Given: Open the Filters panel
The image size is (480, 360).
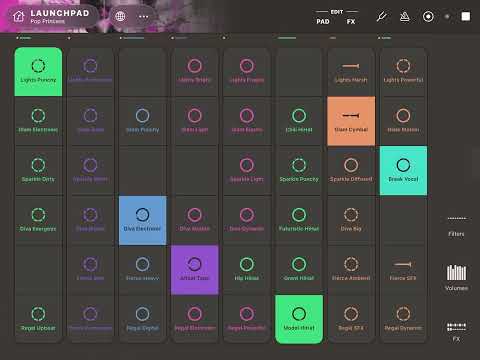Looking at the screenshot, I should pyautogui.click(x=456, y=227).
